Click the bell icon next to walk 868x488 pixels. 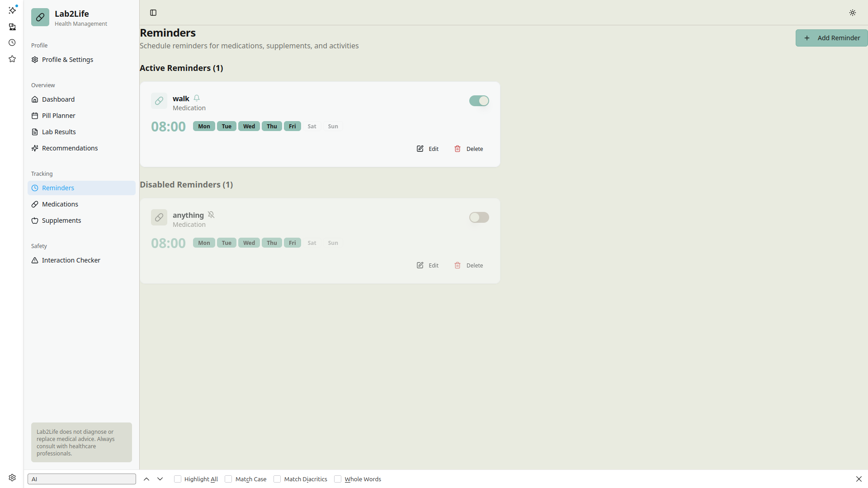(x=197, y=98)
